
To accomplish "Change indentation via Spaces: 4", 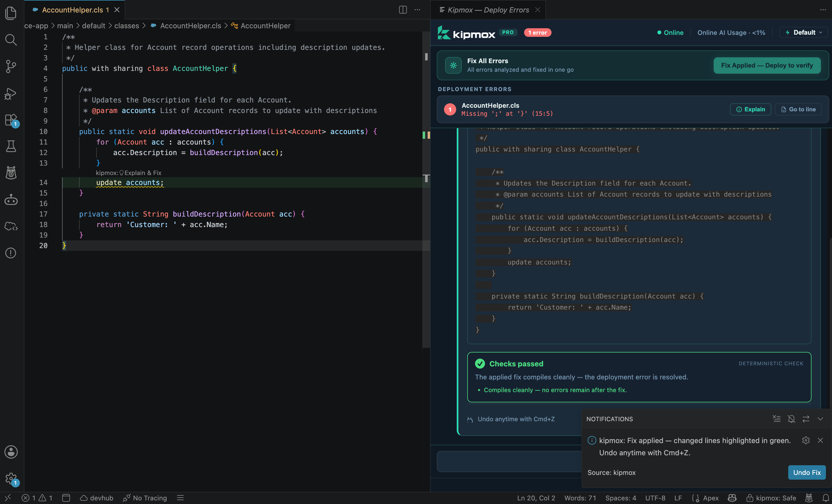I will (x=621, y=498).
